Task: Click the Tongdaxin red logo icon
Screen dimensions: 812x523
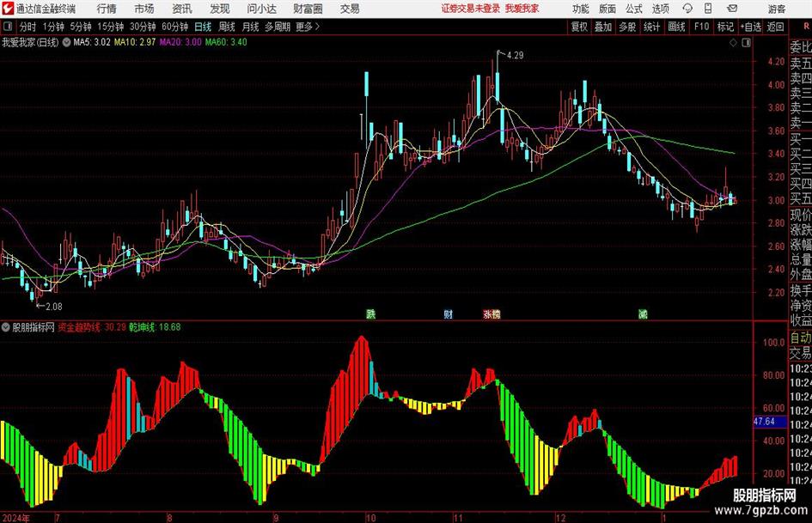Action: coord(8,9)
